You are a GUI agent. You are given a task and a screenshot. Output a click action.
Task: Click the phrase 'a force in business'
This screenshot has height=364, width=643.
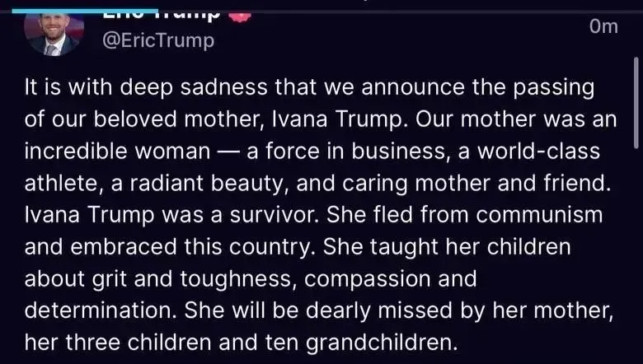point(345,152)
